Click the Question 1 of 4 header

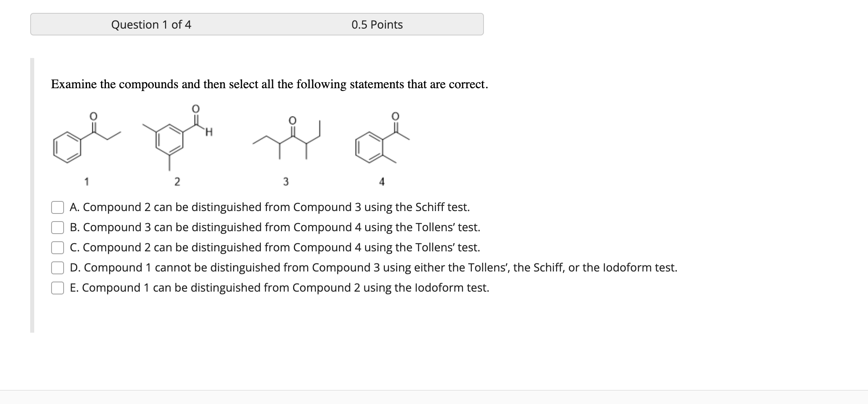pos(152,25)
